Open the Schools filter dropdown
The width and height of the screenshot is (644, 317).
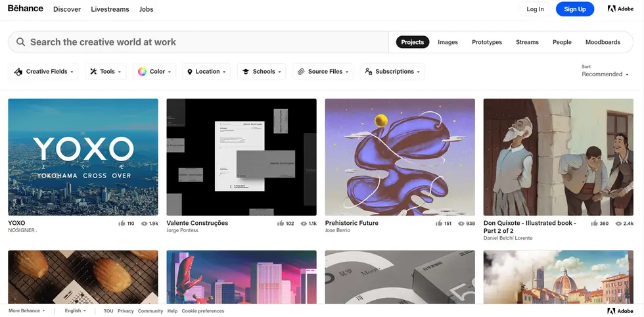click(x=262, y=72)
